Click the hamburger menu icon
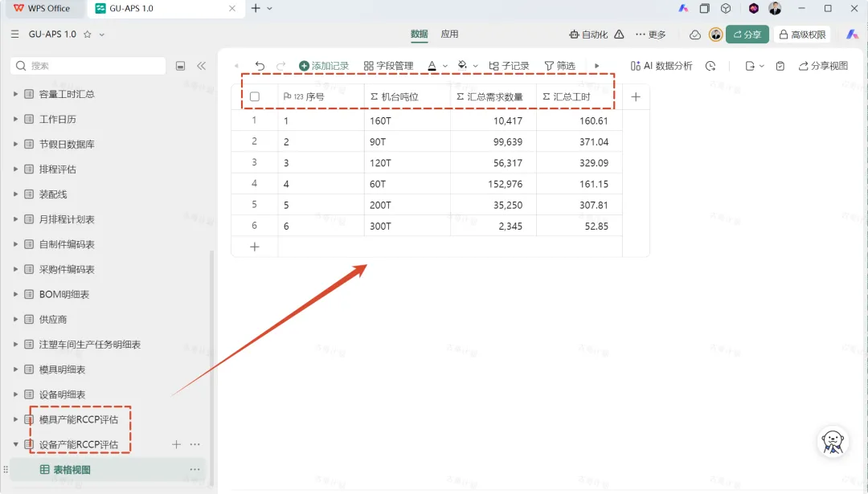The image size is (868, 494). click(x=15, y=35)
